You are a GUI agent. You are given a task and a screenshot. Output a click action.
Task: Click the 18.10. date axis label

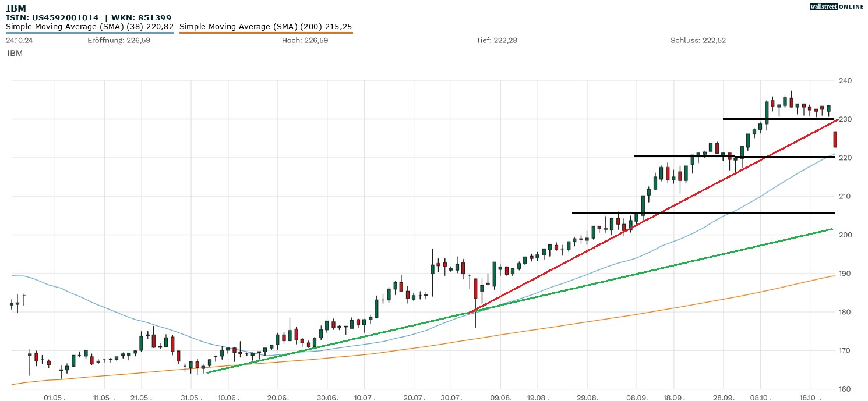(x=810, y=397)
